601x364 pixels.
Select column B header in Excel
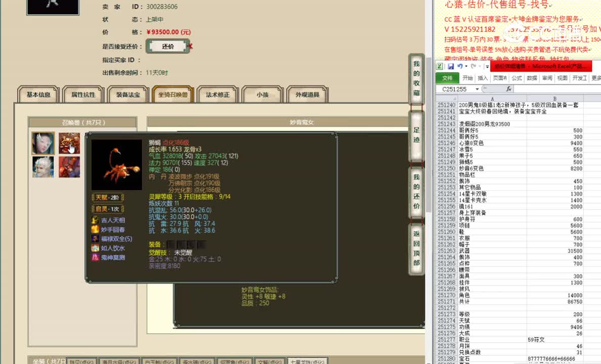pyautogui.click(x=554, y=99)
